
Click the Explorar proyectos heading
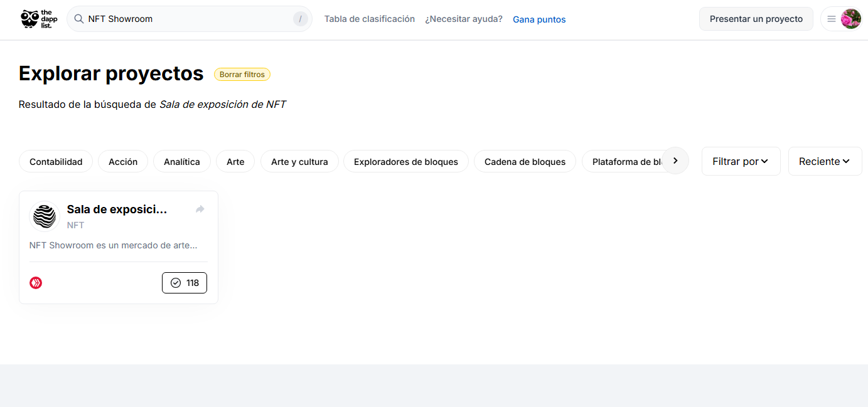111,73
